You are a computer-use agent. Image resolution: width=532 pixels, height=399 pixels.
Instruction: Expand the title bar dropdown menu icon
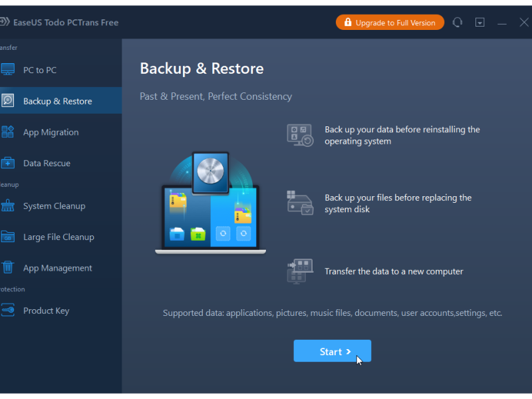(x=479, y=23)
